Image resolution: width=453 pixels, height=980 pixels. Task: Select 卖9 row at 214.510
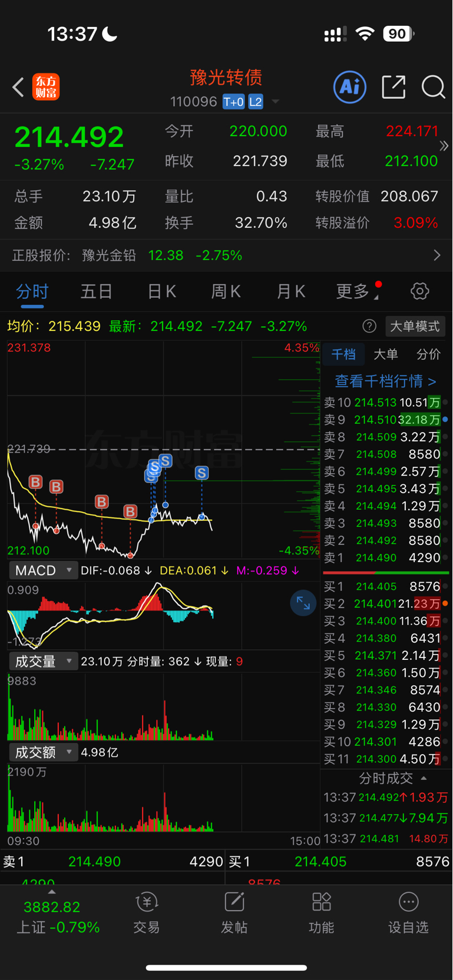[x=386, y=420]
